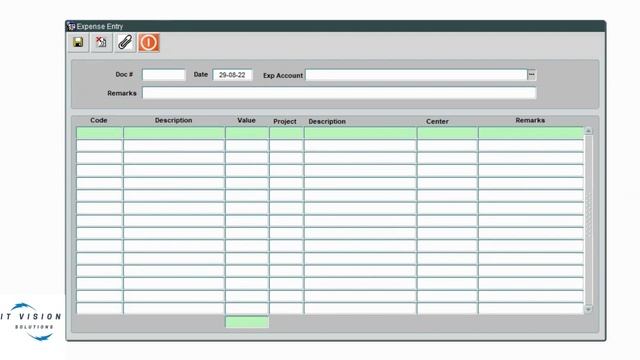Click the Code column header

point(99,120)
